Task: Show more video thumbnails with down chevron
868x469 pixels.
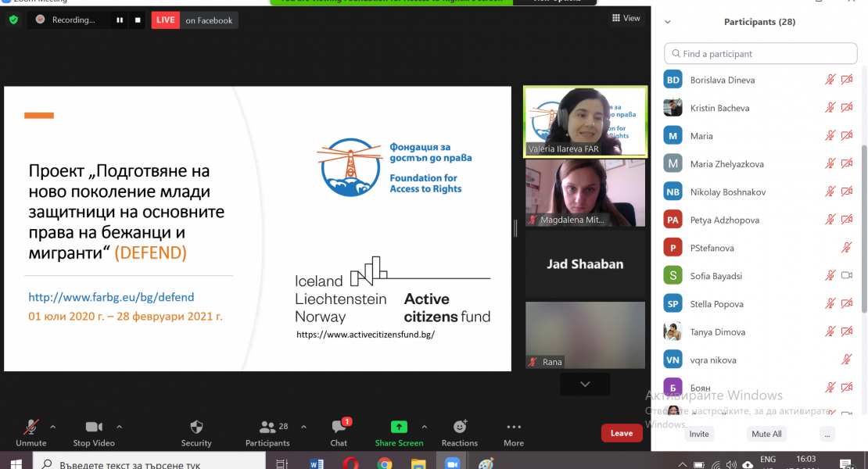Action: [585, 384]
